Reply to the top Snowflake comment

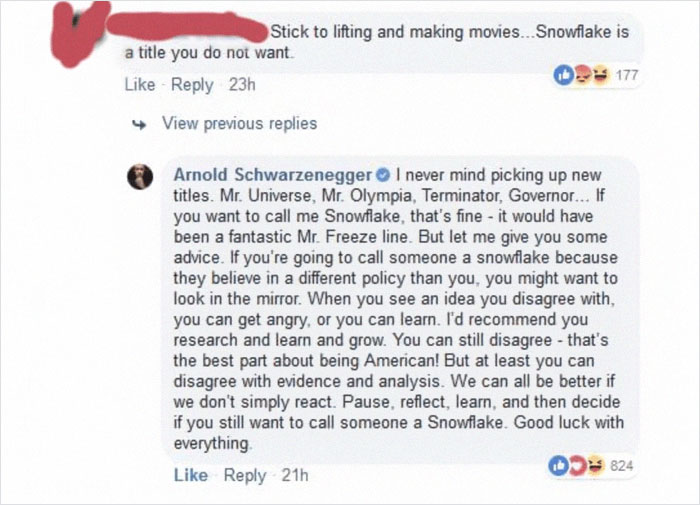point(193,85)
